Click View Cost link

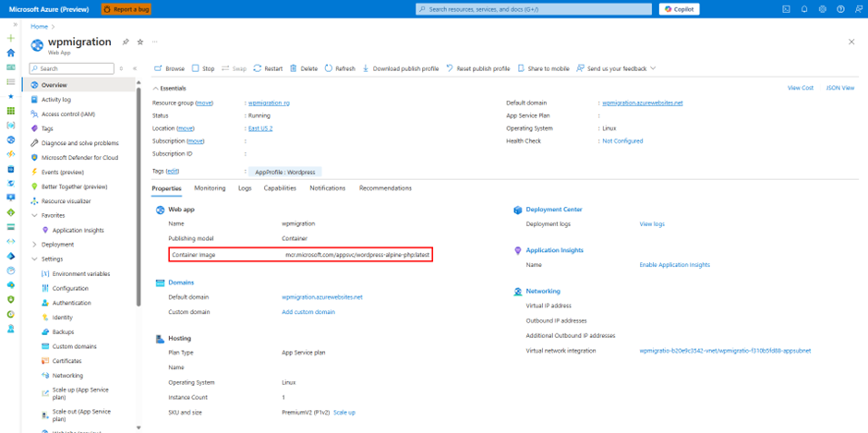801,88
